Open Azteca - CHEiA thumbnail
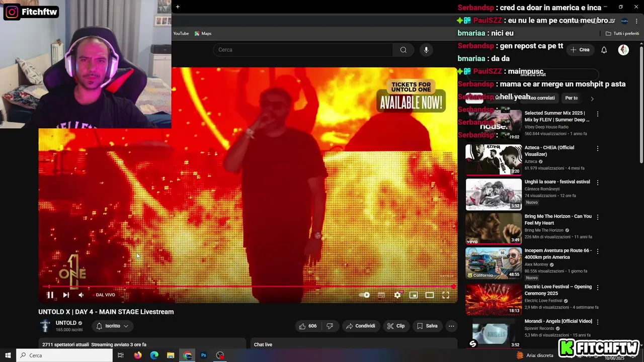Image resolution: width=644 pixels, height=362 pixels. (x=494, y=160)
